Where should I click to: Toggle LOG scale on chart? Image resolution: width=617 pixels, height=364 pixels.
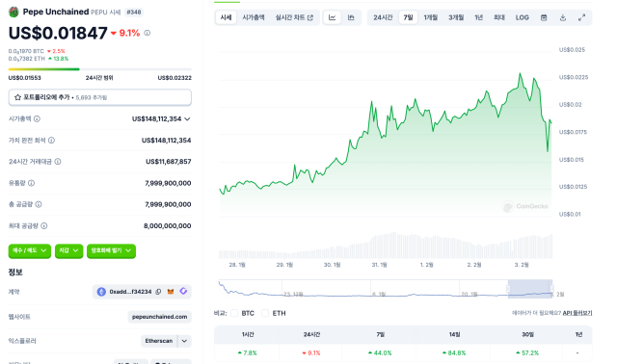(x=523, y=17)
